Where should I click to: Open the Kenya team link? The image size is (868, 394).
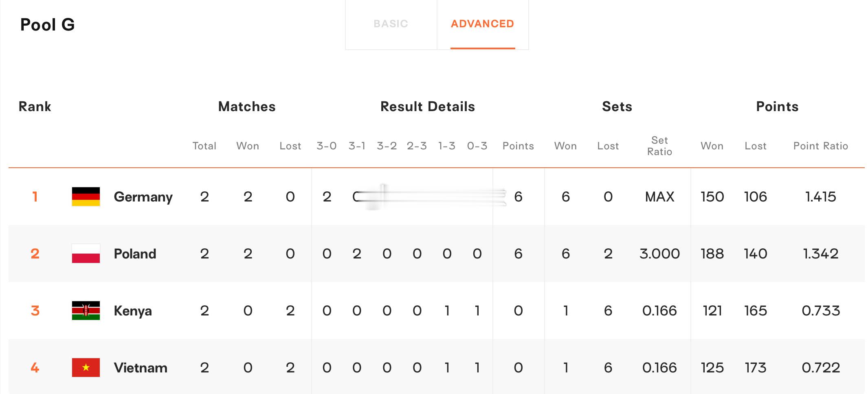point(133,311)
